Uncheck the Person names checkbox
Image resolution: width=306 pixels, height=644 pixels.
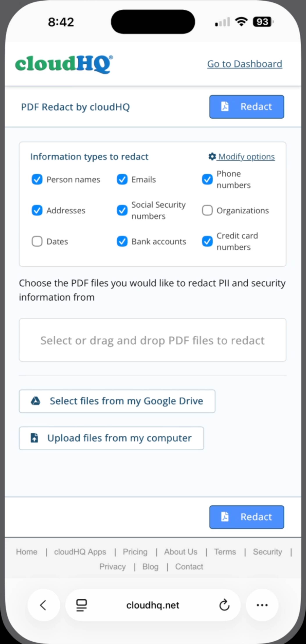37,180
